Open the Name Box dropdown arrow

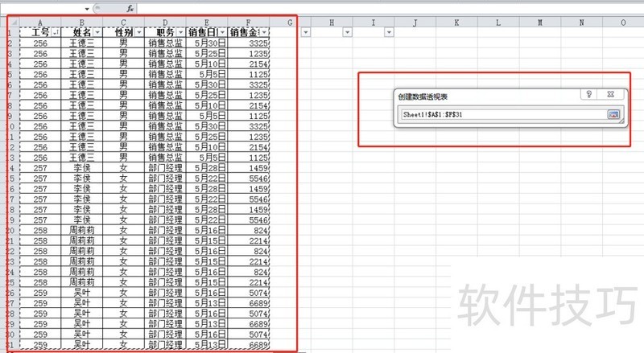[x=87, y=9]
